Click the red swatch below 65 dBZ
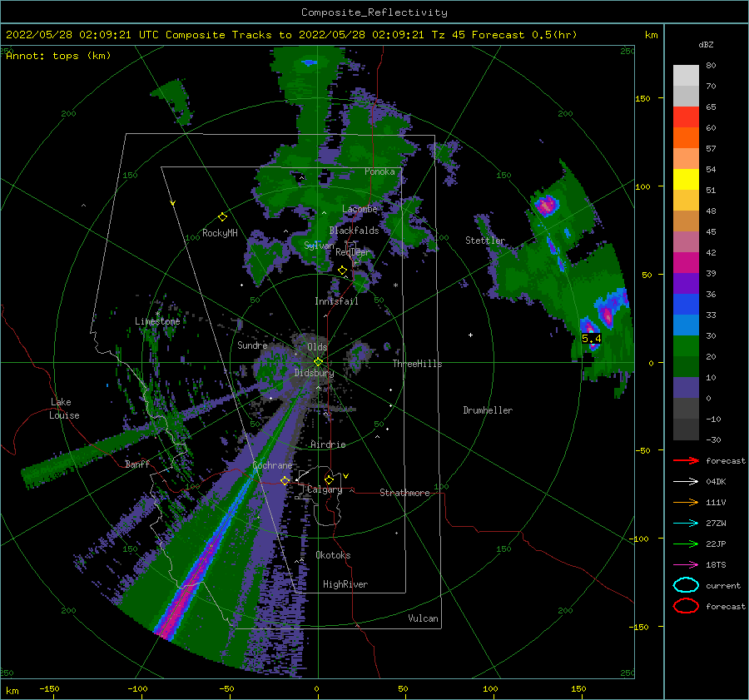Viewport: 749px width, 700px height. coord(686,117)
